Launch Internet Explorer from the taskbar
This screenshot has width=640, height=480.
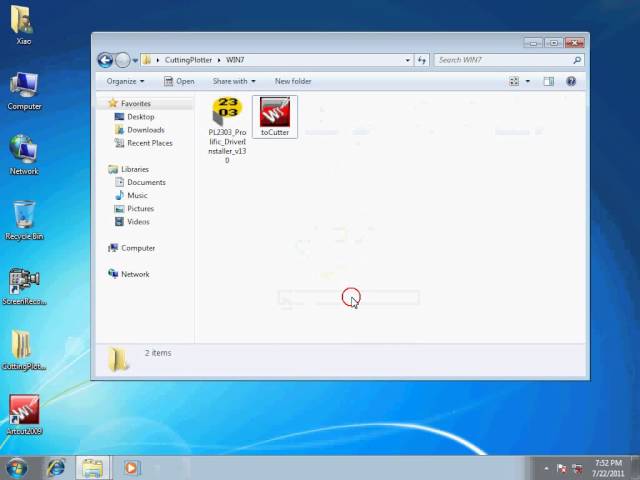[x=56, y=468]
